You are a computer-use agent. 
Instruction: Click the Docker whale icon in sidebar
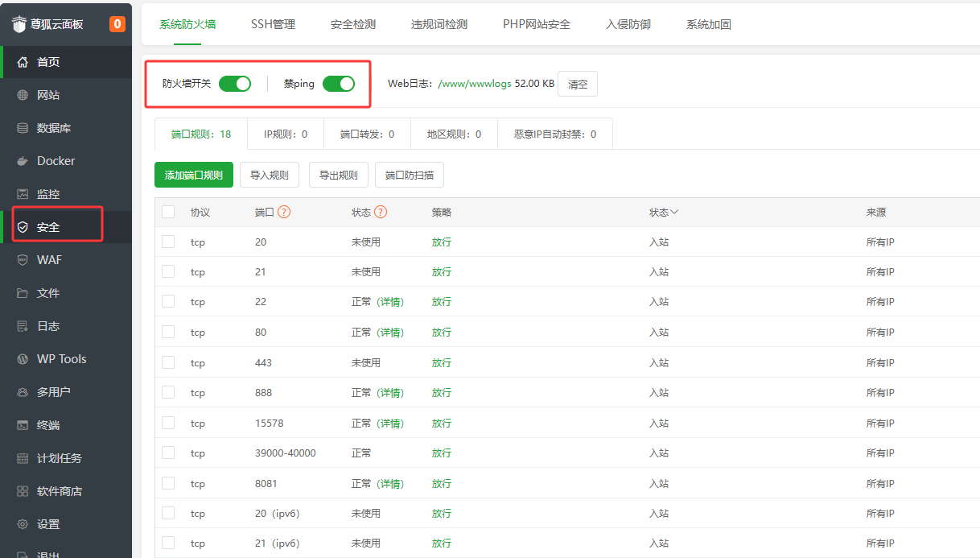click(x=23, y=161)
